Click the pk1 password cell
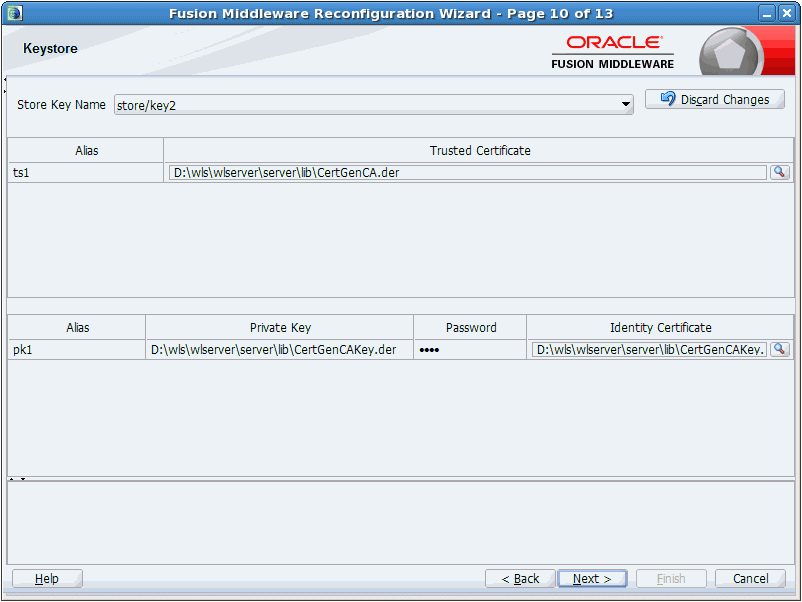The height and width of the screenshot is (602, 802). (x=470, y=349)
